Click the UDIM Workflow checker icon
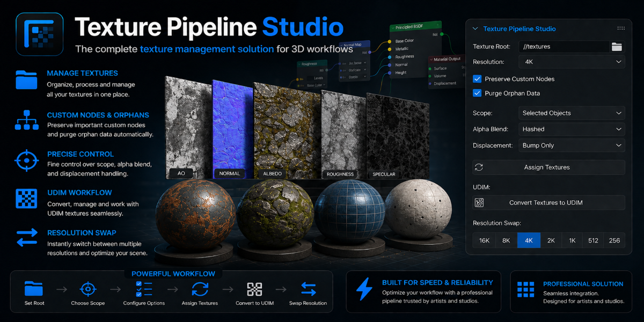The width and height of the screenshot is (644, 322). 26,198
